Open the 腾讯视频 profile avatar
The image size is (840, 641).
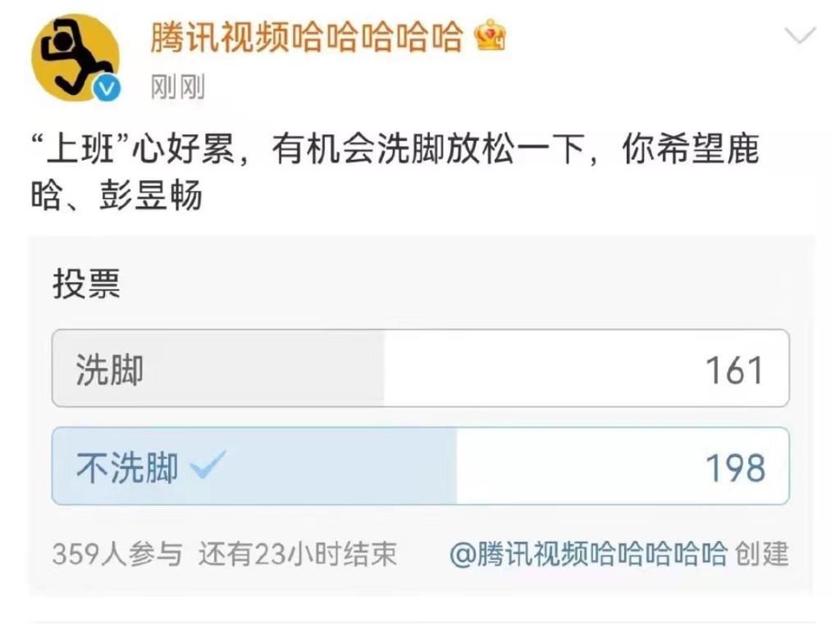click(74, 57)
